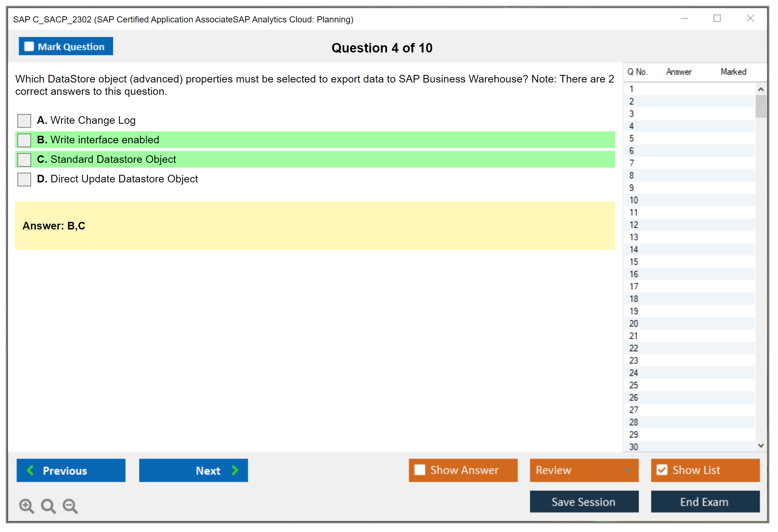The height and width of the screenshot is (532, 778).
Task: Click the Save Session button
Action: [x=584, y=502]
